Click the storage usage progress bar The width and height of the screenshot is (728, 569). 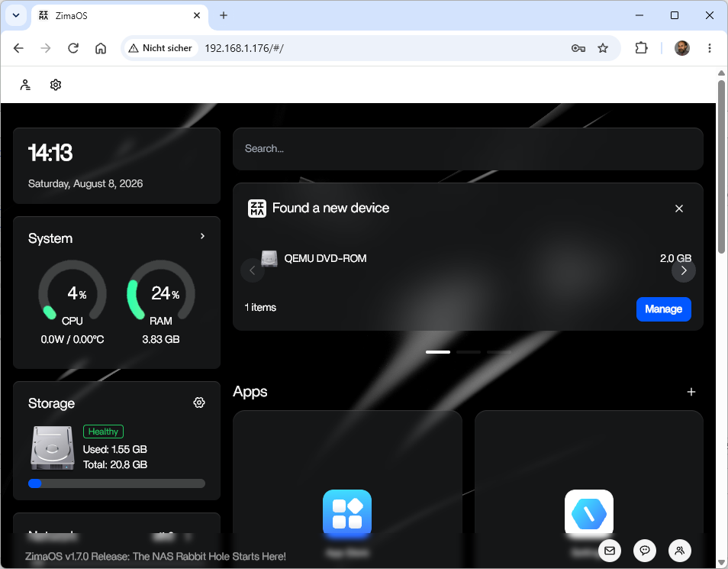pos(117,483)
